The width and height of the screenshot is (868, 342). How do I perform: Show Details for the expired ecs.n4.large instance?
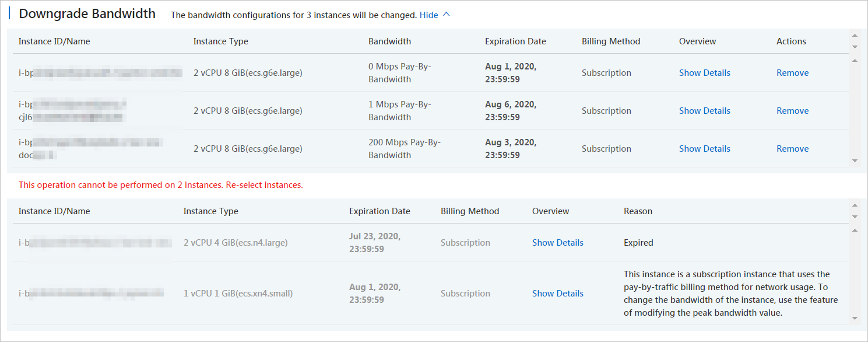point(557,243)
